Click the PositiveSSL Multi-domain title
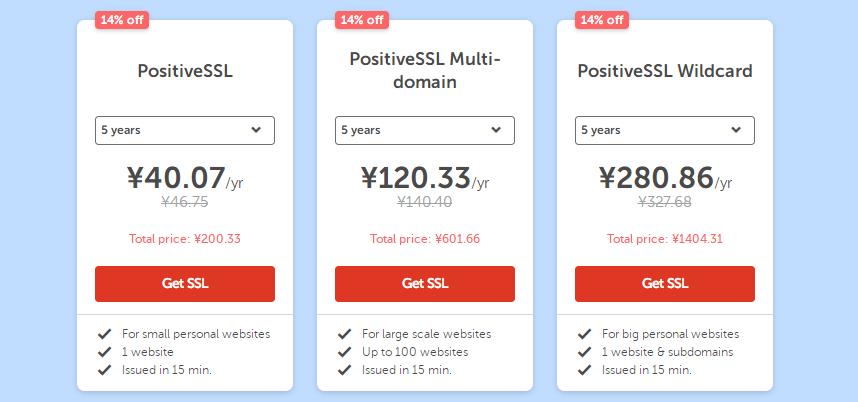Image resolution: width=858 pixels, height=402 pixels. click(425, 70)
